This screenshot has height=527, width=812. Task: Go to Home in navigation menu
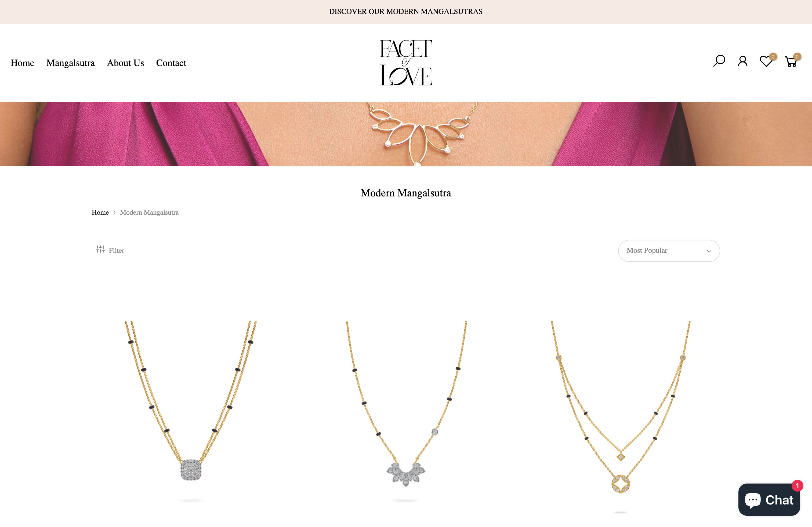click(x=23, y=63)
